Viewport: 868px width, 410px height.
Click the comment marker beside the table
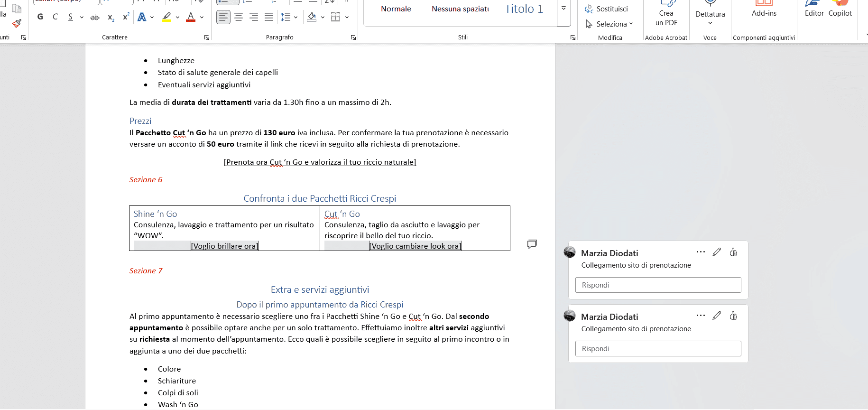(532, 244)
